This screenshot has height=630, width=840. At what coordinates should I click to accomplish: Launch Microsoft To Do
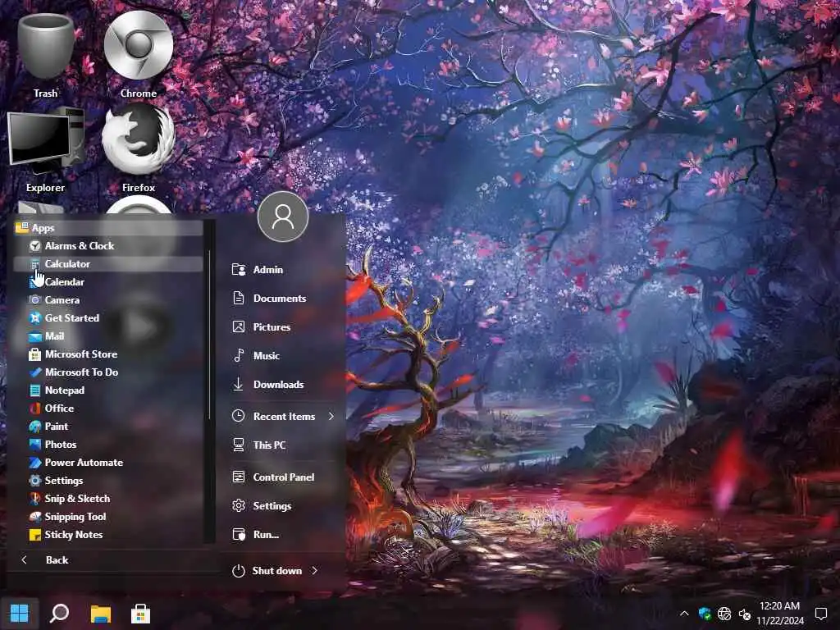pyautogui.click(x=107, y=372)
